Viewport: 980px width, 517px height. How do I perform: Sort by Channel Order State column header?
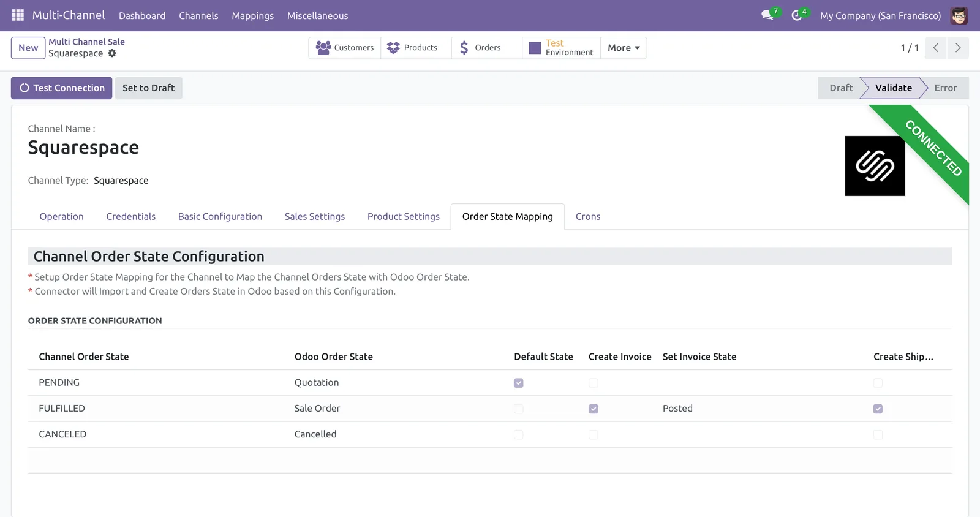[84, 357]
